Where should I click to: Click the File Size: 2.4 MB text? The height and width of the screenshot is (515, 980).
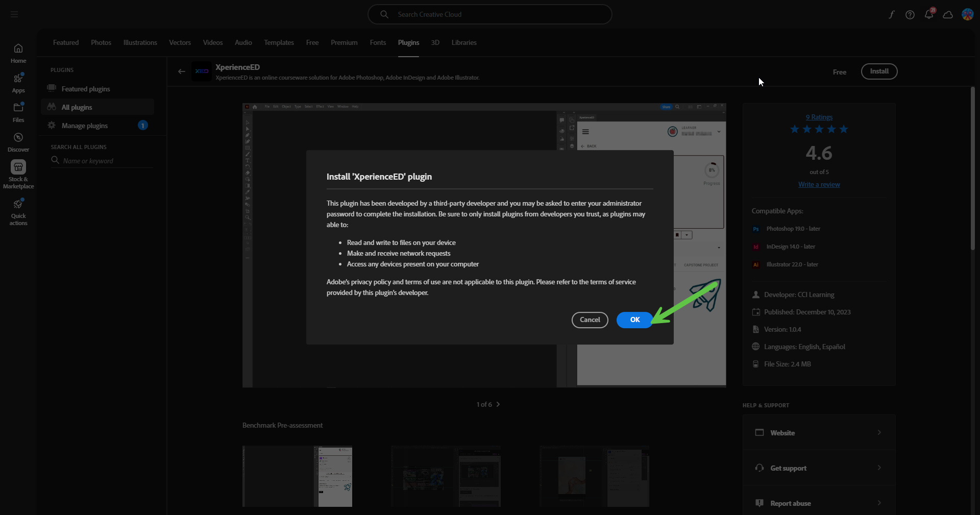coord(787,364)
